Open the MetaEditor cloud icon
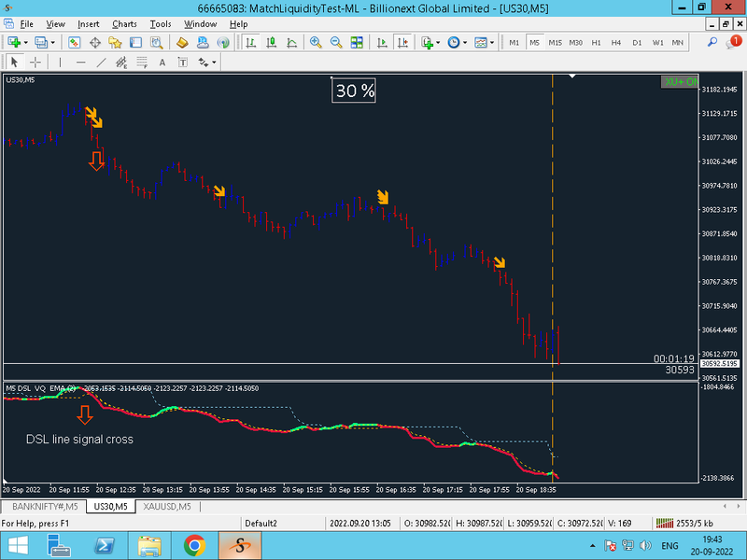 [x=203, y=42]
